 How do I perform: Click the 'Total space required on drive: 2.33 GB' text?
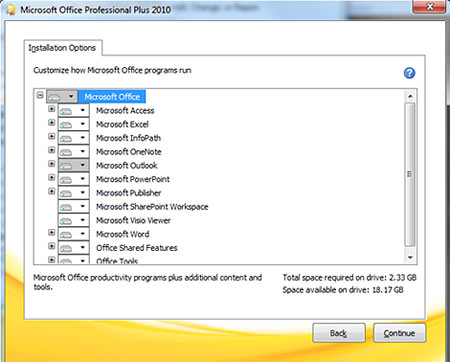coord(349,277)
